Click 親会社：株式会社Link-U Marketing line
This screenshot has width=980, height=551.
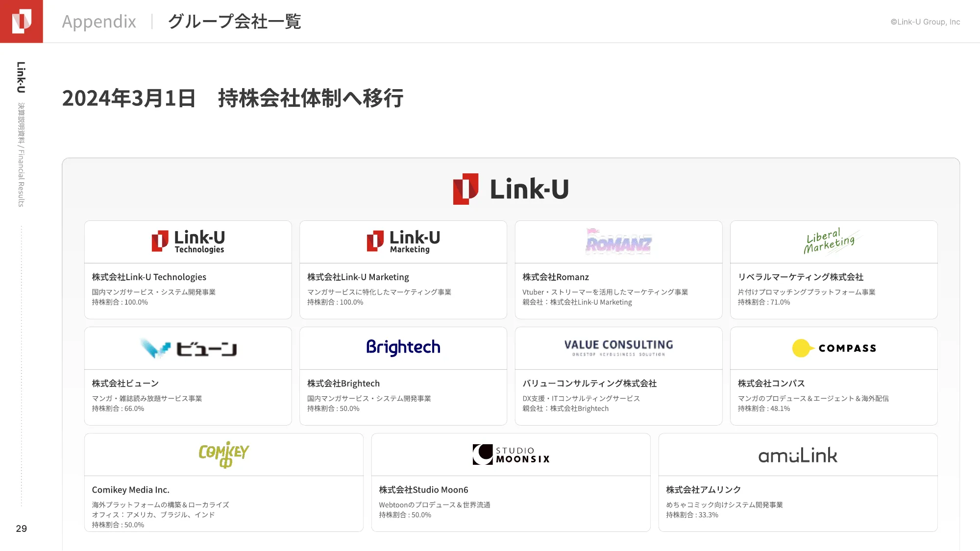pos(577,302)
